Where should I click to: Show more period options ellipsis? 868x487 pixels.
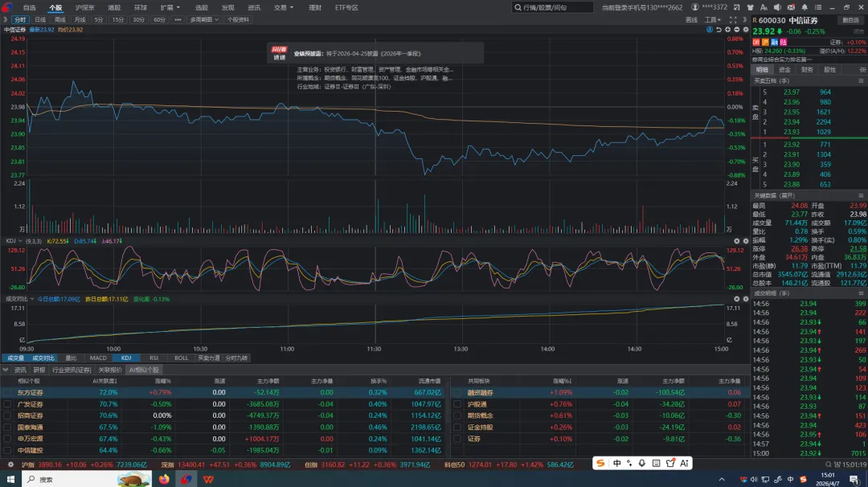(x=178, y=19)
